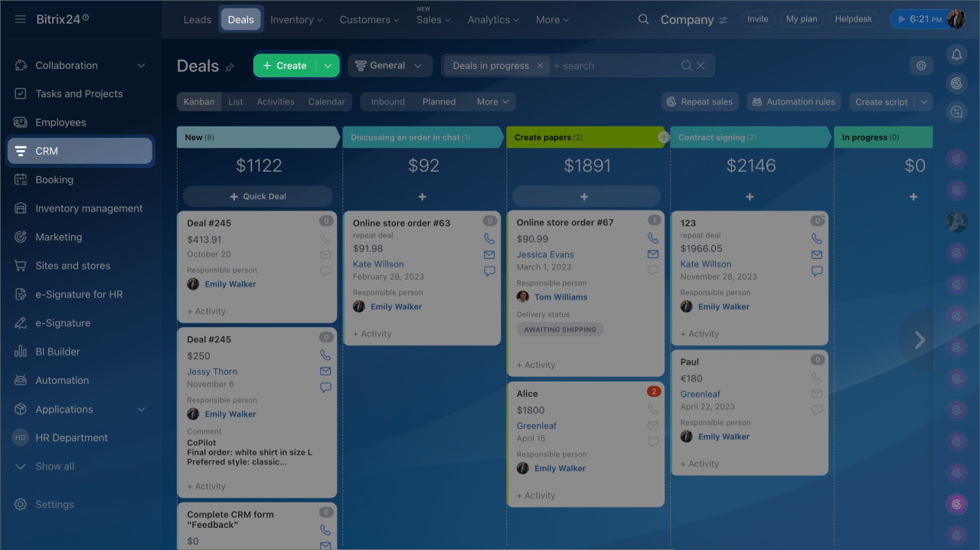
Task: Click the search magnifier in the top bar
Action: click(643, 20)
